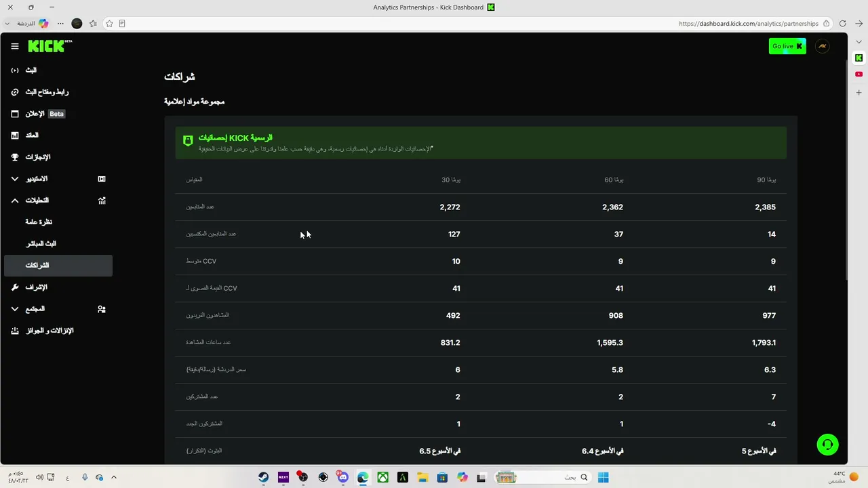Click the 30 يومًا column header
Screen dimensions: 868x488
tap(451, 180)
